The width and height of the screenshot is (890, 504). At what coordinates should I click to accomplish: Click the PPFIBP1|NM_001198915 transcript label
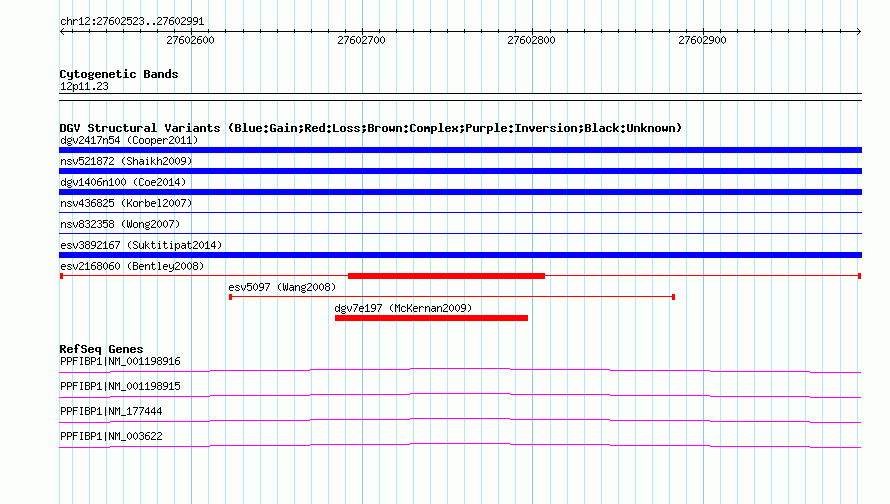[120, 387]
